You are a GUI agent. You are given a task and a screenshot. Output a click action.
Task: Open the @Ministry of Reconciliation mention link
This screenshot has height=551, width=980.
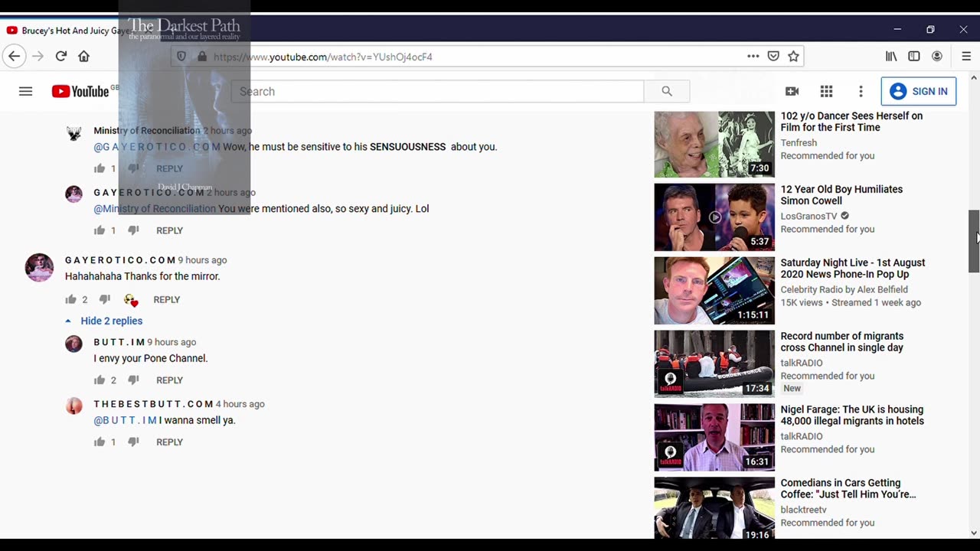tap(155, 208)
